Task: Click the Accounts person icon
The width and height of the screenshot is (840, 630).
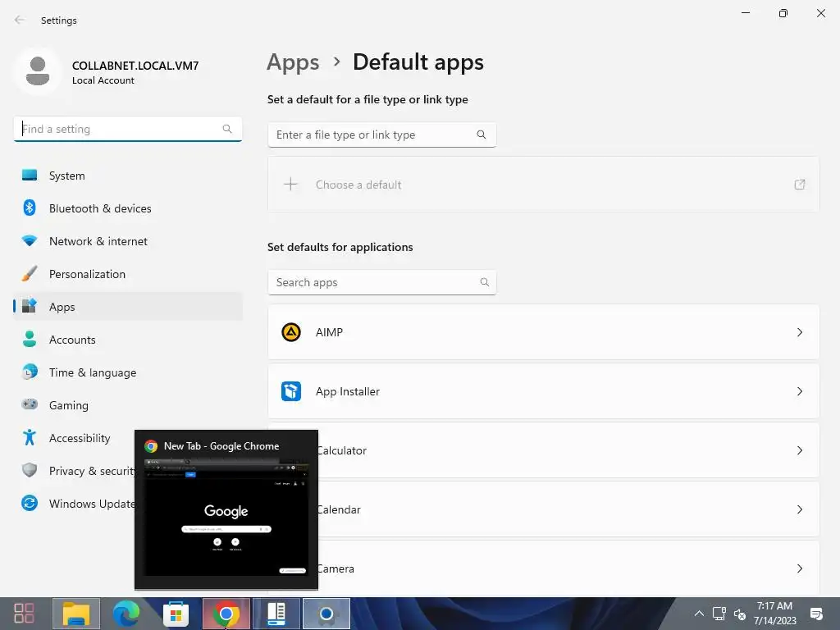Action: [x=30, y=339]
